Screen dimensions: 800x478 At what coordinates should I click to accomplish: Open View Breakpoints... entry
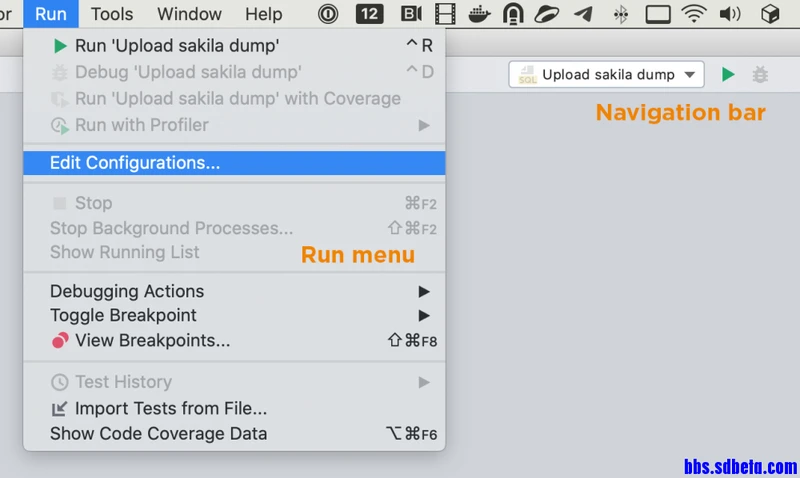tap(234, 340)
